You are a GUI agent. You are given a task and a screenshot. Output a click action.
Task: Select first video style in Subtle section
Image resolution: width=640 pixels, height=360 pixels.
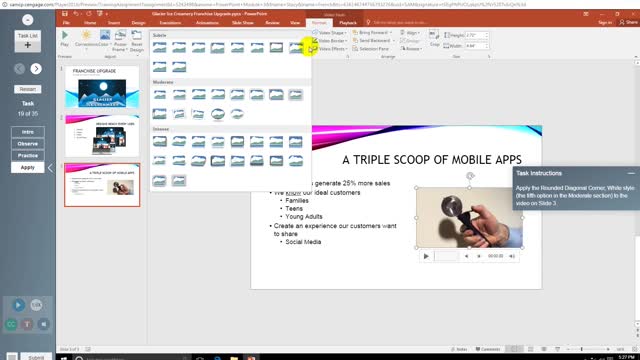160,48
